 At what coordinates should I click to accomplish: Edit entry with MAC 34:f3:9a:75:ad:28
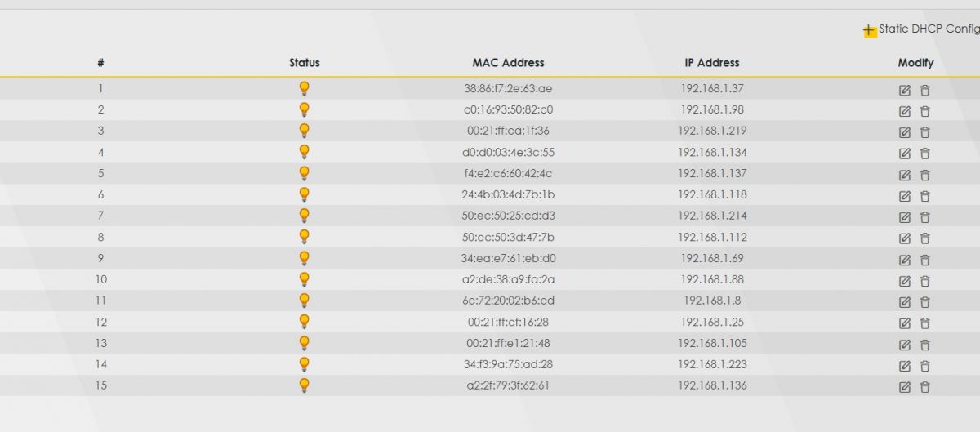point(904,366)
